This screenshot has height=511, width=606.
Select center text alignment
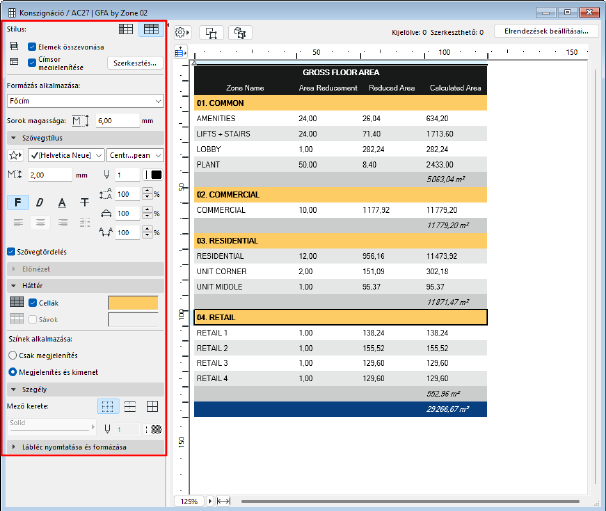click(x=40, y=222)
